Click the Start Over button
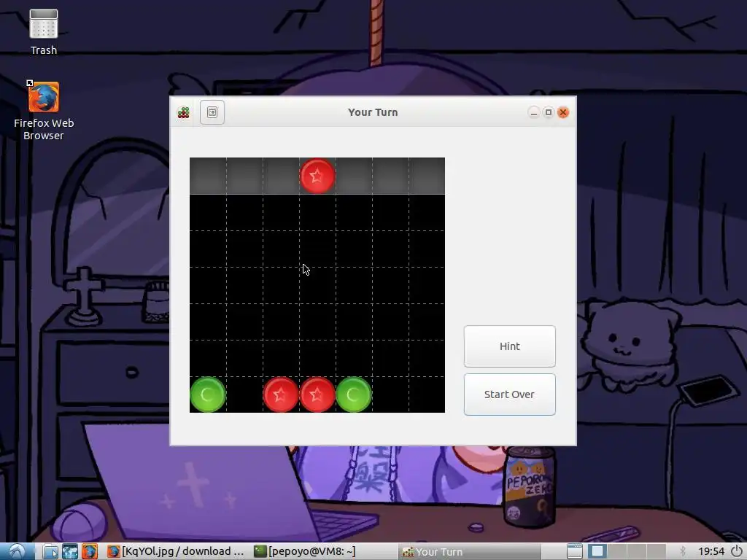 pyautogui.click(x=509, y=394)
